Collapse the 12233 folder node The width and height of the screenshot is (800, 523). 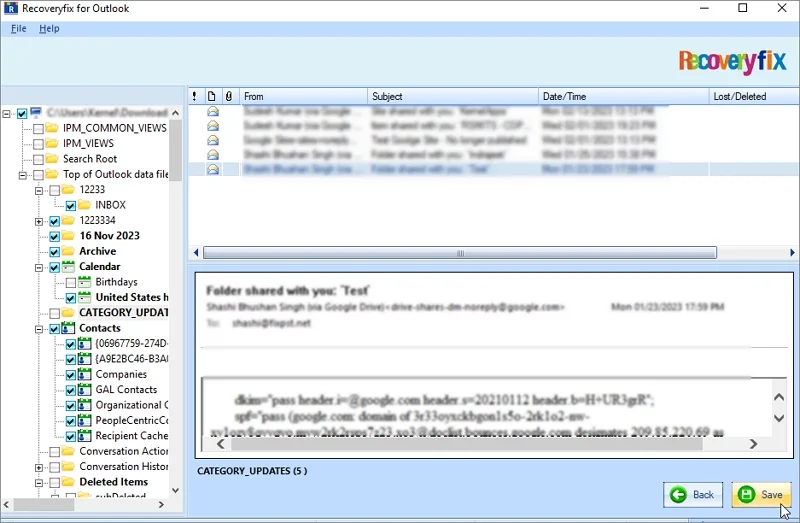click(39, 190)
